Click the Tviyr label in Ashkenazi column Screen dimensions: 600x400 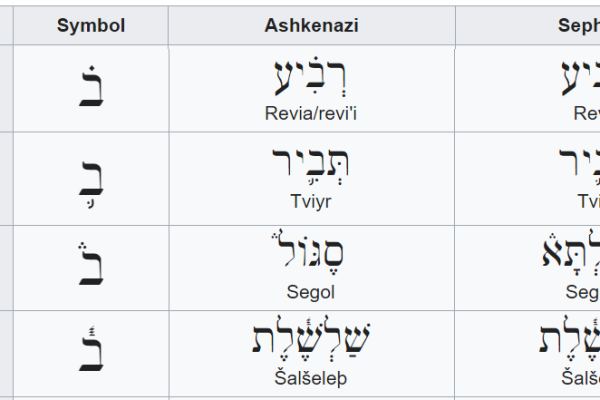(x=311, y=201)
